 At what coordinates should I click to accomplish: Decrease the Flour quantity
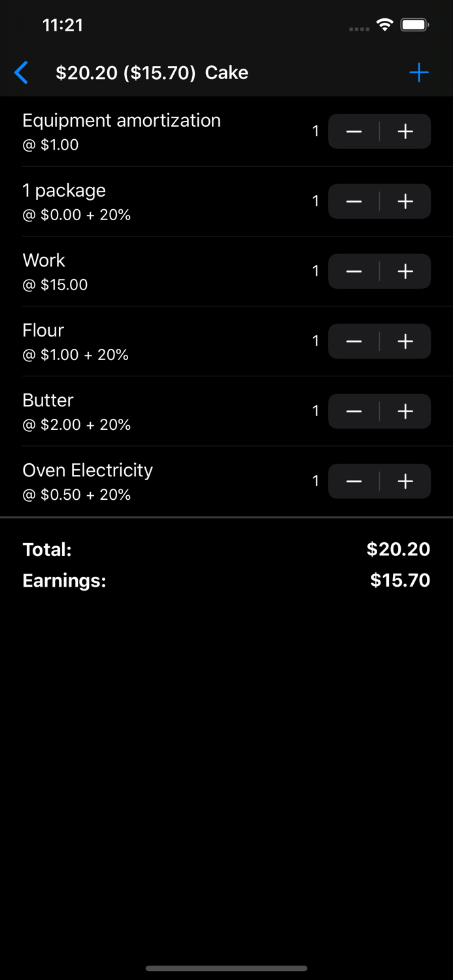pos(353,341)
